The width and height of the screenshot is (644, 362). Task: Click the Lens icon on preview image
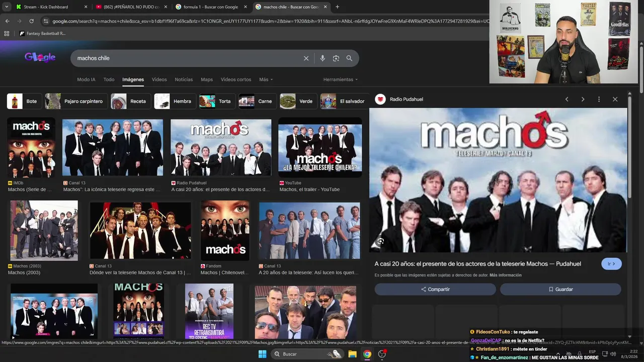[x=380, y=241]
